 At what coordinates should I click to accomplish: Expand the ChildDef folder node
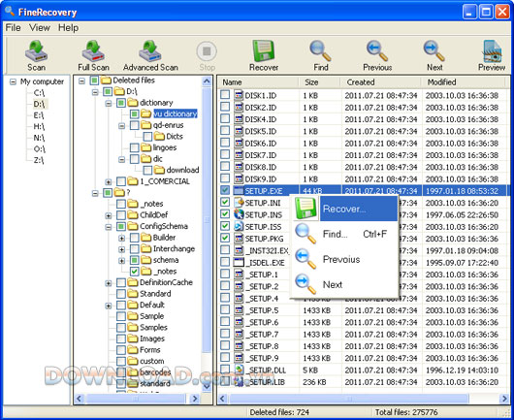(x=109, y=215)
